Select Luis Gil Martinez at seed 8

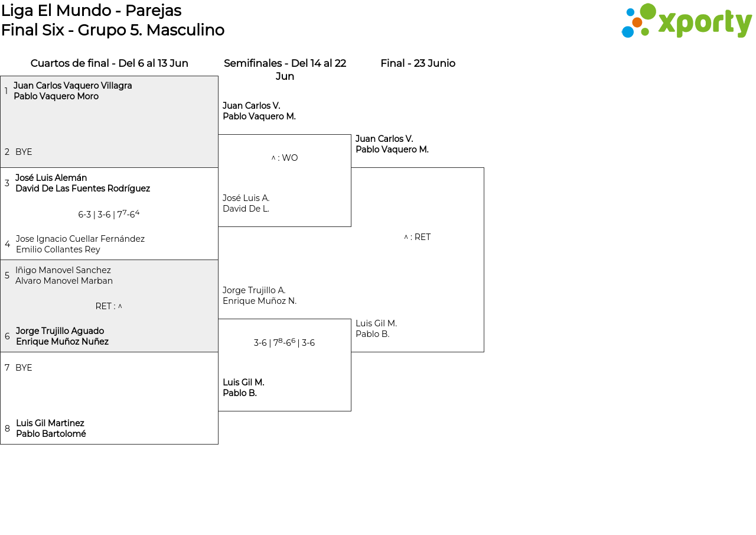coord(50,423)
